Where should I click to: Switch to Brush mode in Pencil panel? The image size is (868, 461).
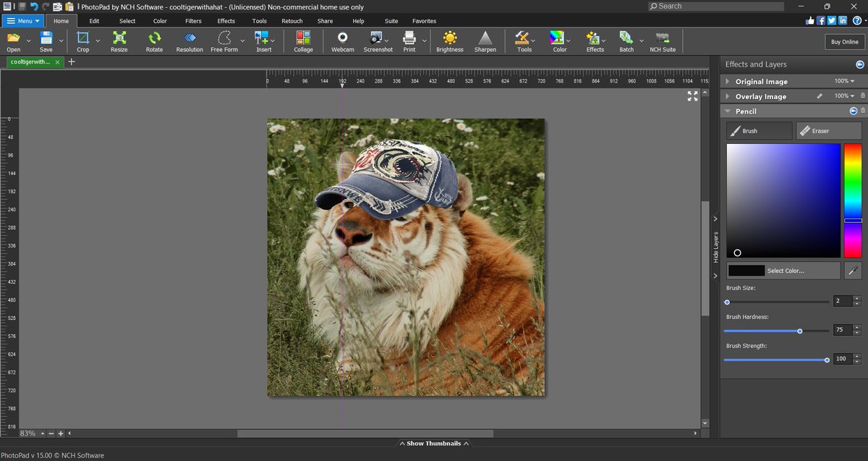tap(759, 130)
